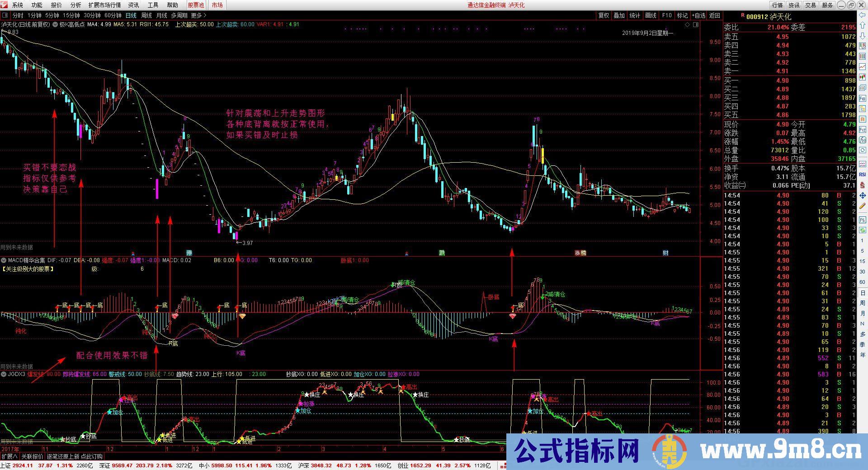Switch to the 周线 weekly period
The height and width of the screenshot is (470, 868).
[x=146, y=15]
